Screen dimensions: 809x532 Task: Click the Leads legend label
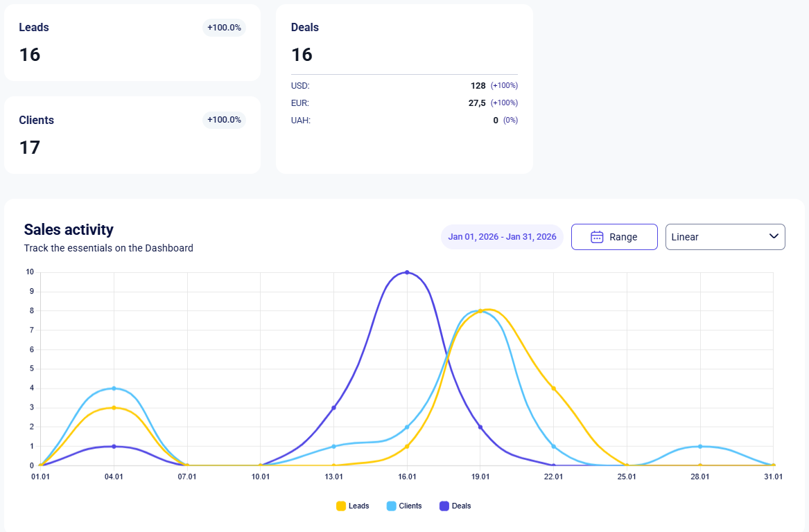tap(358, 506)
